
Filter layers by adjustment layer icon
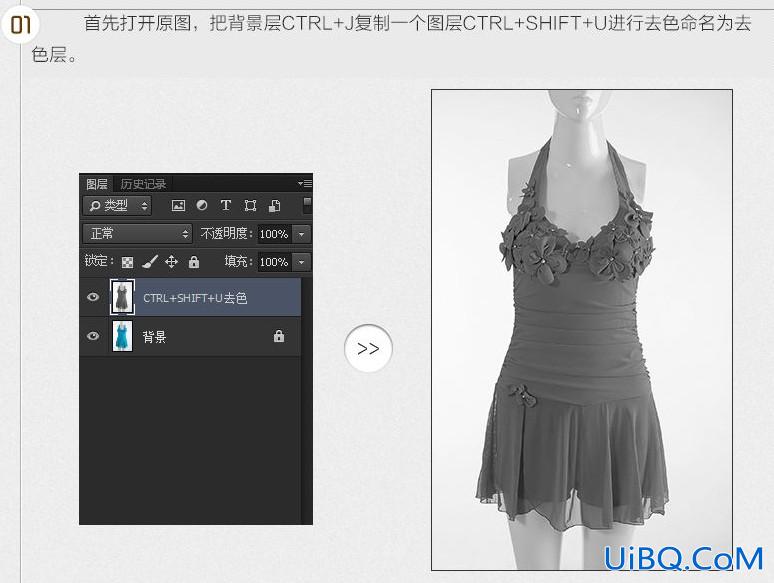coord(202,205)
